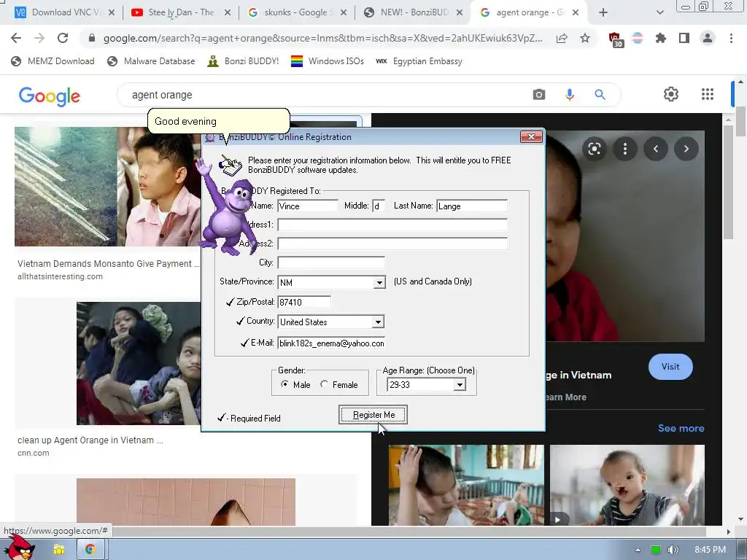Image resolution: width=747 pixels, height=560 pixels.
Task: Open the Windows ISOs bookmark
Action: pos(328,61)
